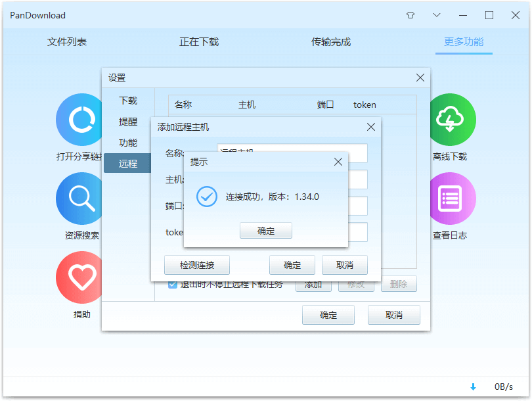Image resolution: width=532 pixels, height=401 pixels.
Task: Open the skin theme shirt icon
Action: [410, 15]
